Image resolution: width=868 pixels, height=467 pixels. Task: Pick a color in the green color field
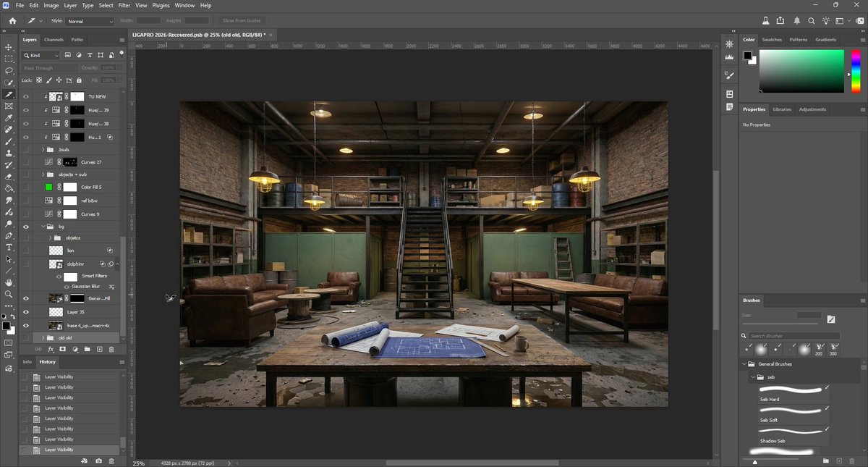pyautogui.click(x=801, y=71)
